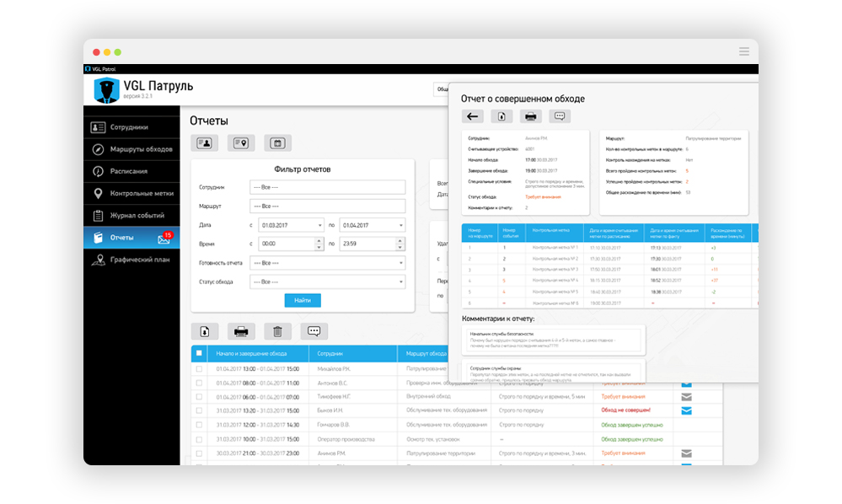Viewport: 842px width, 504px height.
Task: Expand the Готовность отчета dropdown
Action: click(x=328, y=263)
